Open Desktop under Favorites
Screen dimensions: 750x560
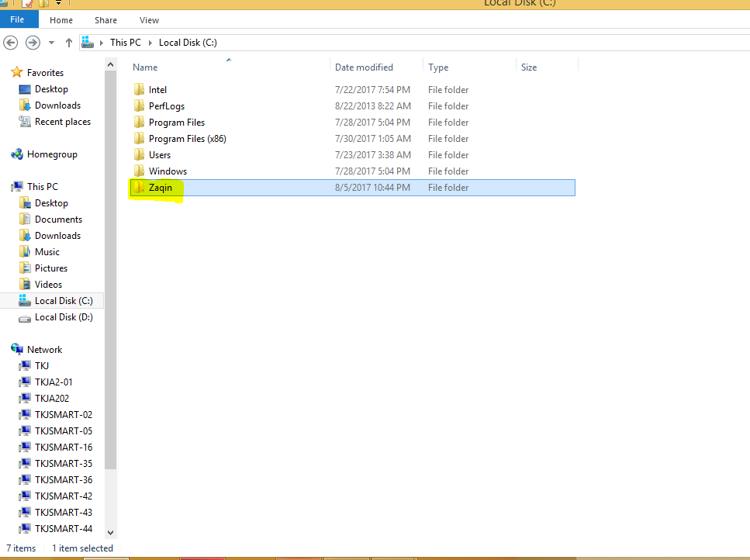(x=51, y=89)
